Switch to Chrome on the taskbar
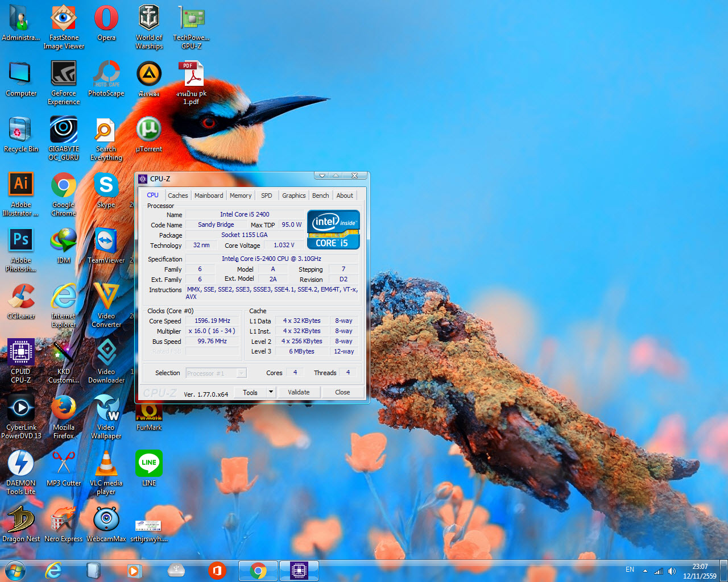This screenshot has width=728, height=582. tap(258, 570)
